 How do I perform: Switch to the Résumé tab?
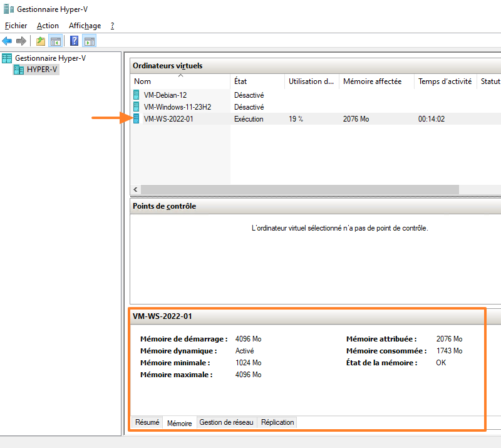(x=147, y=422)
